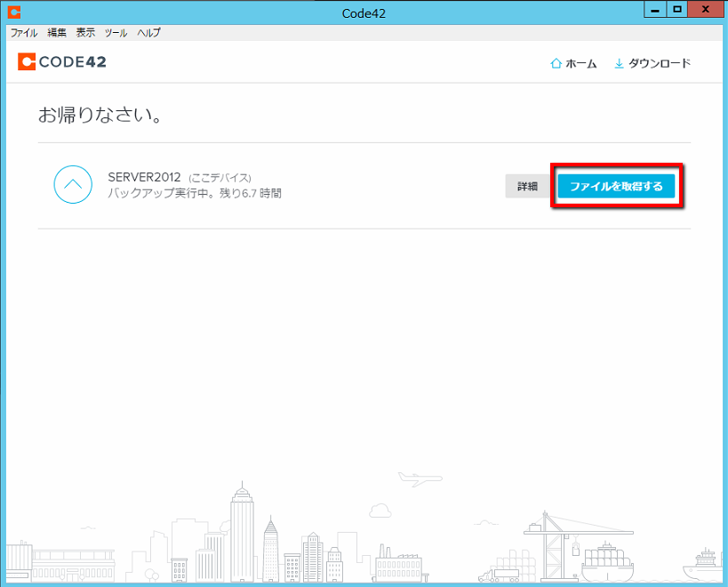Open the ツール menu

point(116,33)
